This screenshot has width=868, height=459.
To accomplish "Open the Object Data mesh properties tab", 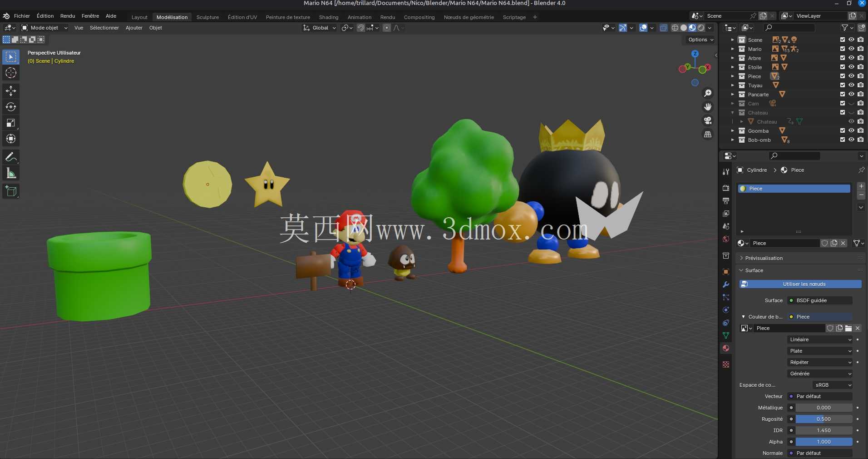I will (x=726, y=335).
